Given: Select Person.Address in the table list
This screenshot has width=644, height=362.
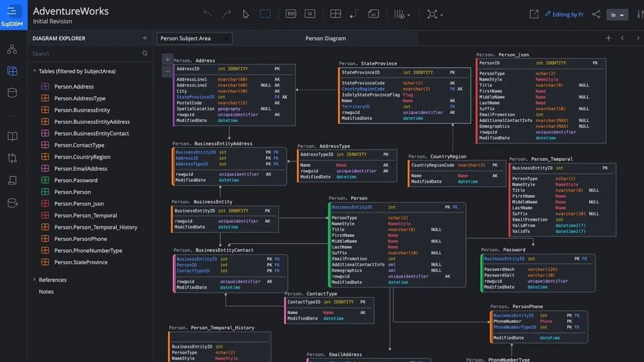Looking at the screenshot, I should point(74,86).
